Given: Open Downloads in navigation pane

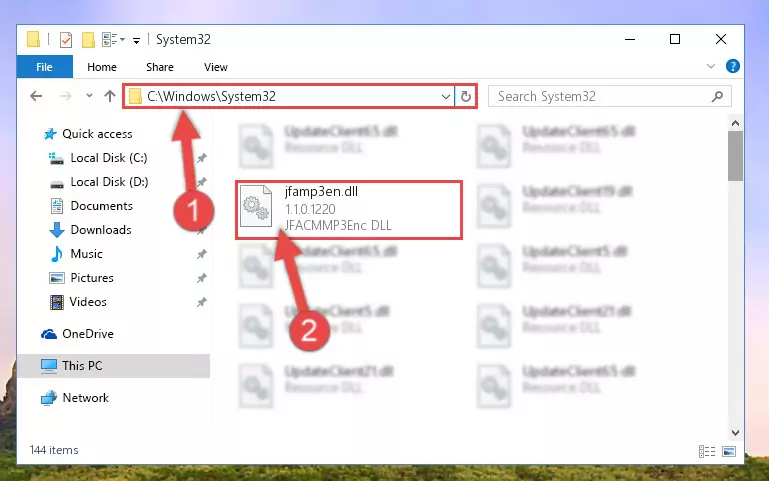Looking at the screenshot, I should click(101, 229).
